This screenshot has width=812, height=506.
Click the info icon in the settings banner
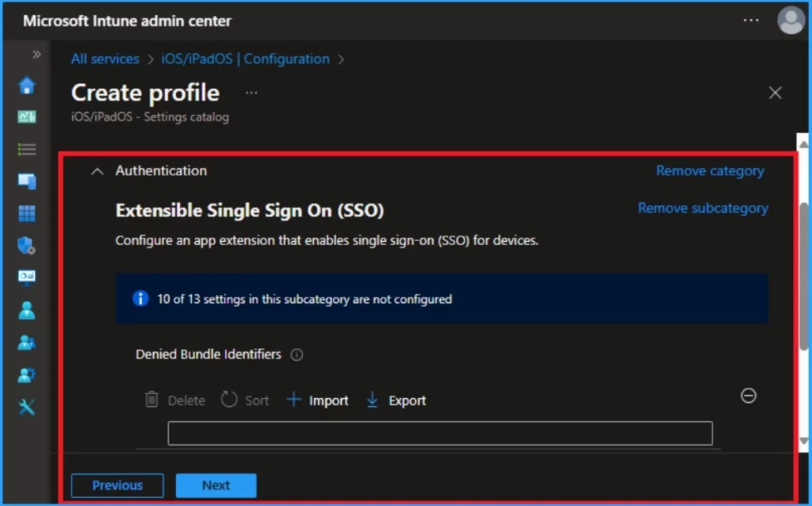[x=140, y=299]
